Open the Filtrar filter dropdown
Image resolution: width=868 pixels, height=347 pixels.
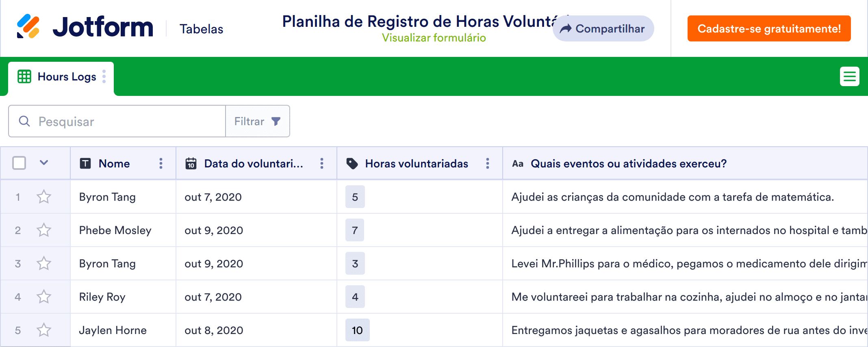click(258, 121)
